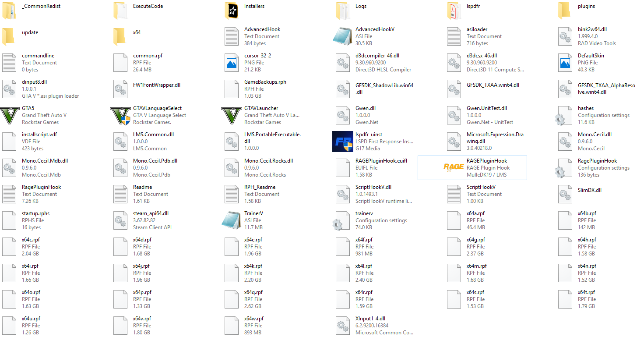Select the x64n.rpf file name

pyautogui.click(x=587, y=266)
